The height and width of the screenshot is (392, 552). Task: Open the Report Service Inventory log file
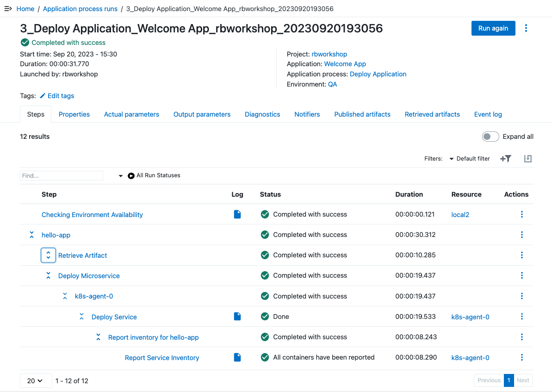coord(237,357)
